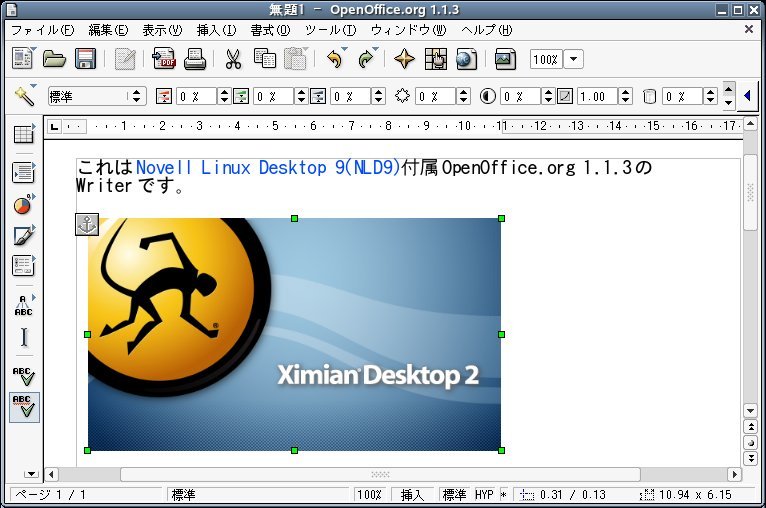Click the Novell Linux Desktop 9(NLD9) link text
The width and height of the screenshot is (766, 508).
268,168
